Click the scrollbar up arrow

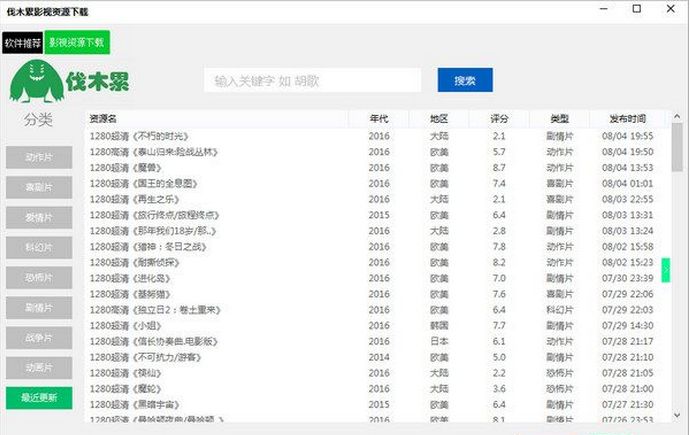pyautogui.click(x=677, y=117)
